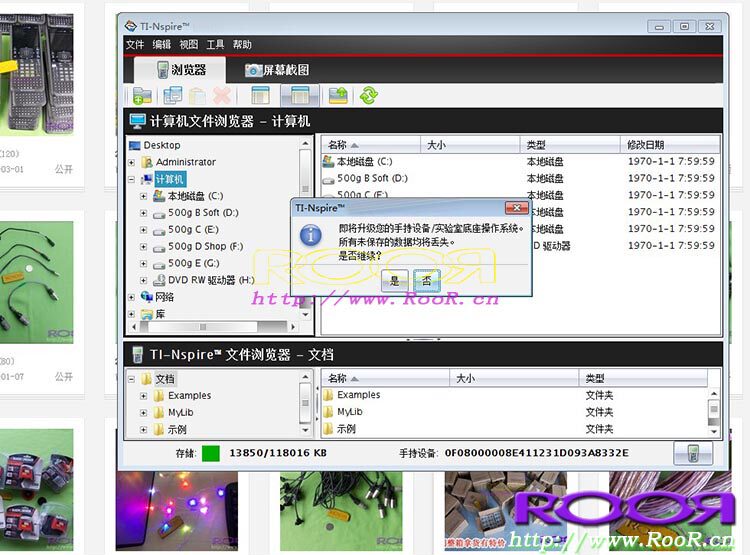Click storage value 13850/118016 KB
750x555 pixels.
coord(278,453)
